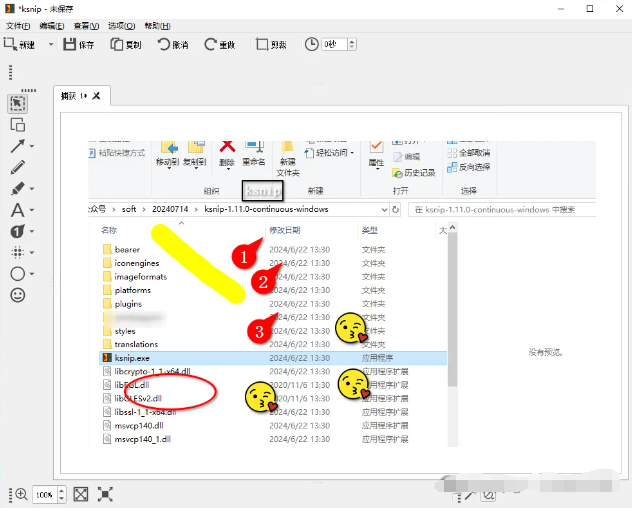Open the 帮助(H) menu

(158, 26)
